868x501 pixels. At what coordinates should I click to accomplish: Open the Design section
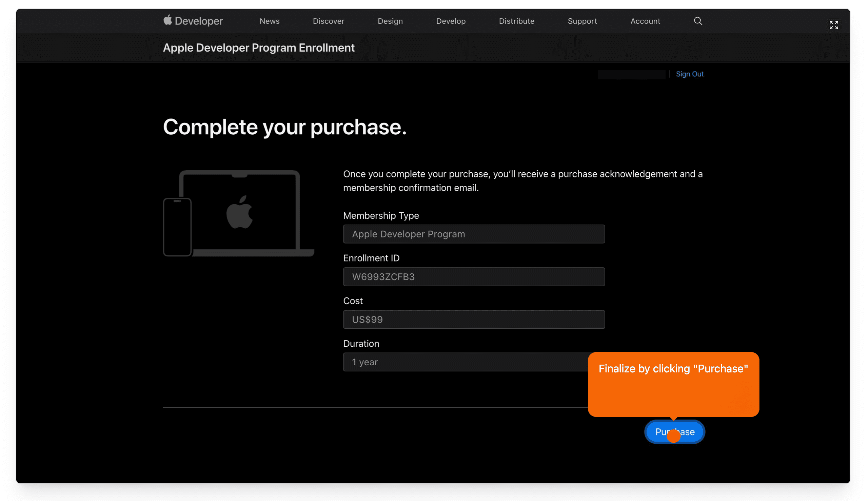[390, 21]
